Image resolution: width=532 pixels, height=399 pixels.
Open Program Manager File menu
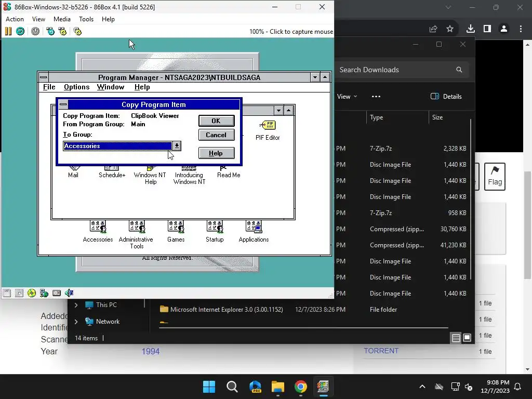(49, 87)
